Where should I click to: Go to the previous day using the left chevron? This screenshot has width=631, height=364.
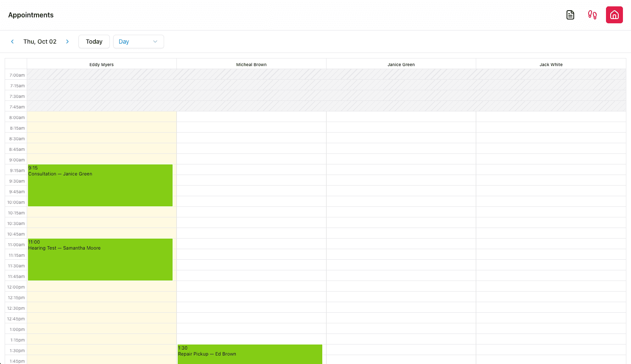12,42
